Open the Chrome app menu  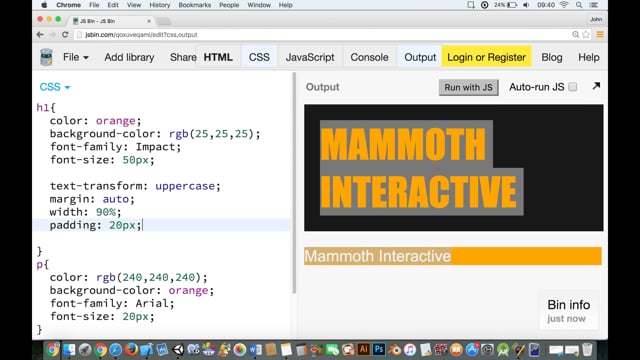coord(68,5)
